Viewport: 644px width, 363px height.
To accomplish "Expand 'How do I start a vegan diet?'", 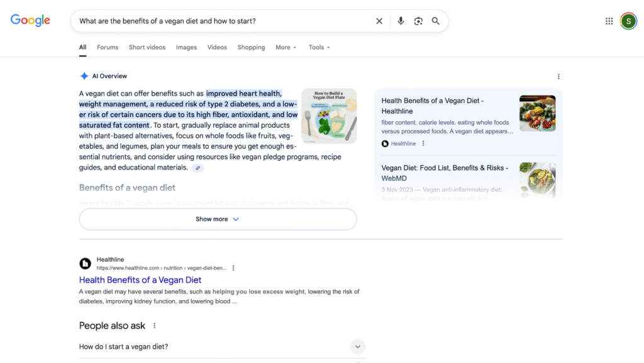I will tap(357, 347).
